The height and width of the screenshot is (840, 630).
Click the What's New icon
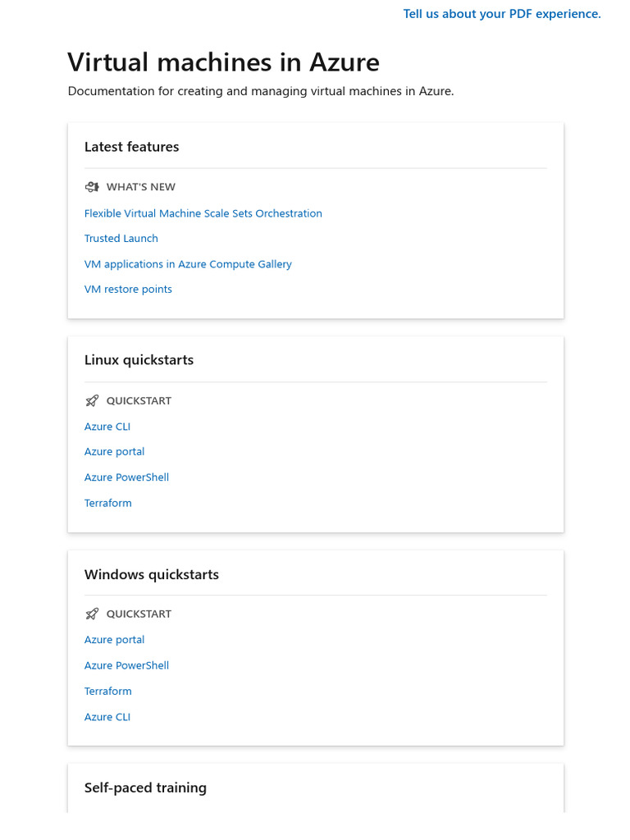pos(92,187)
